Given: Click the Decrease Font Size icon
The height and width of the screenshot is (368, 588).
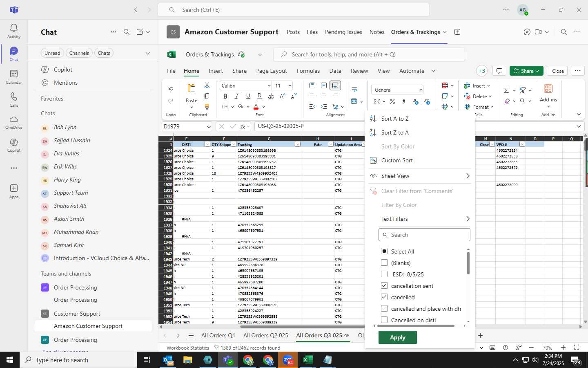Looking at the screenshot, I should point(294,96).
